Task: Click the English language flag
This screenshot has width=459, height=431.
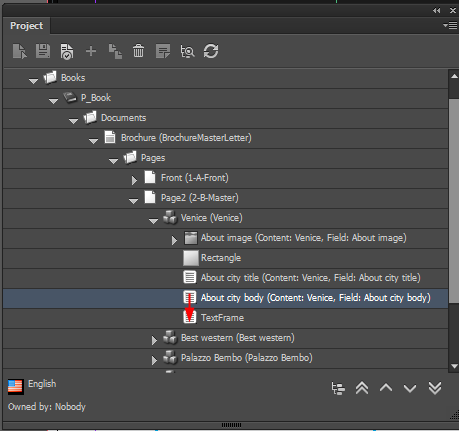Action: (x=15, y=387)
